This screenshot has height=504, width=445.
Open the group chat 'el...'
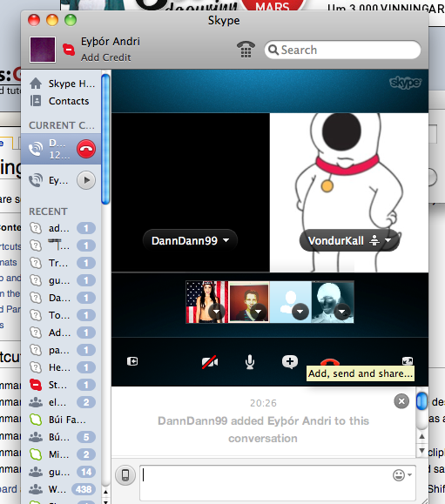tap(62, 402)
